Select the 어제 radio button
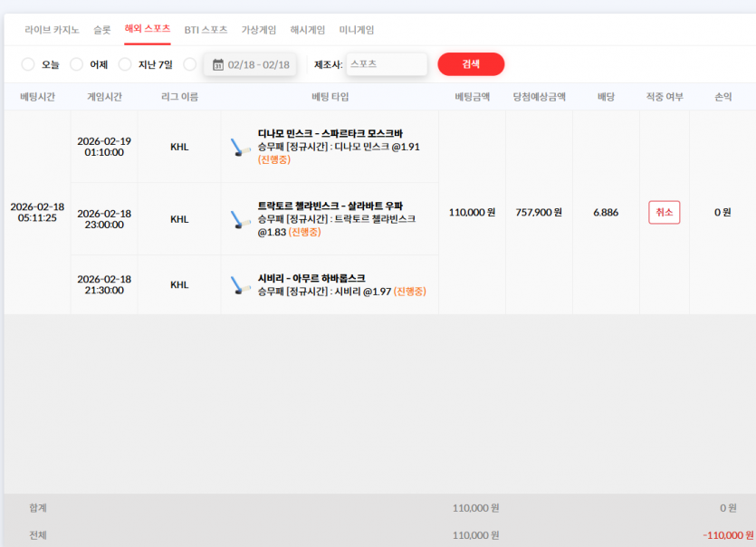This screenshot has width=756, height=547. [x=76, y=64]
